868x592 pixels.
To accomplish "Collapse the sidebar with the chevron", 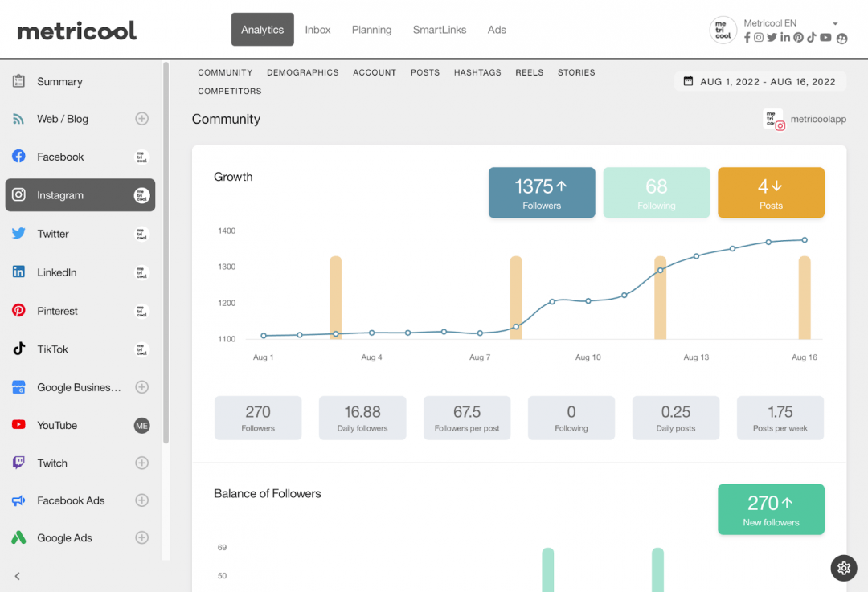I will (x=17, y=576).
